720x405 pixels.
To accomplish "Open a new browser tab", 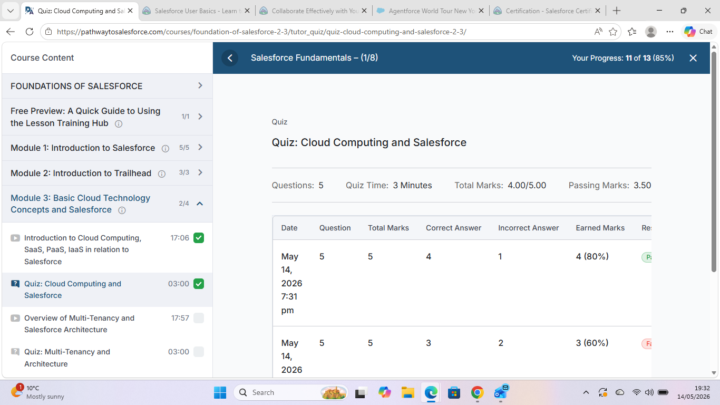I will pos(617,11).
